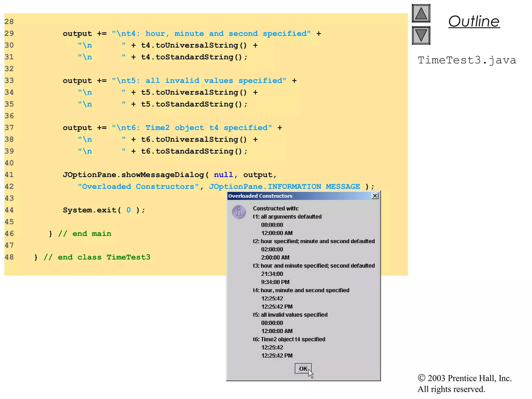The width and height of the screenshot is (532, 399).
Task: Click the information icon in dialog
Action: 239,212
